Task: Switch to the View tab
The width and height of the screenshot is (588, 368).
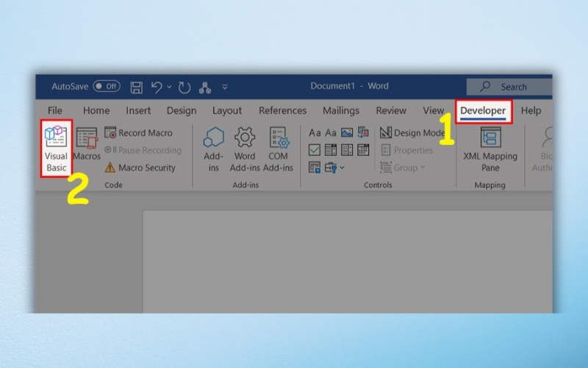Action: coord(433,110)
